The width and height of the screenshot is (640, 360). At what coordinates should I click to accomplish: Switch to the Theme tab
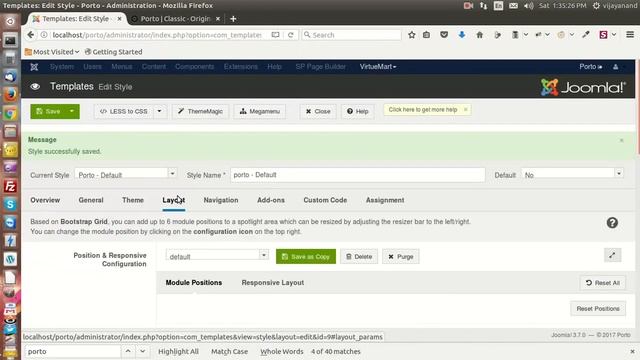point(133,200)
